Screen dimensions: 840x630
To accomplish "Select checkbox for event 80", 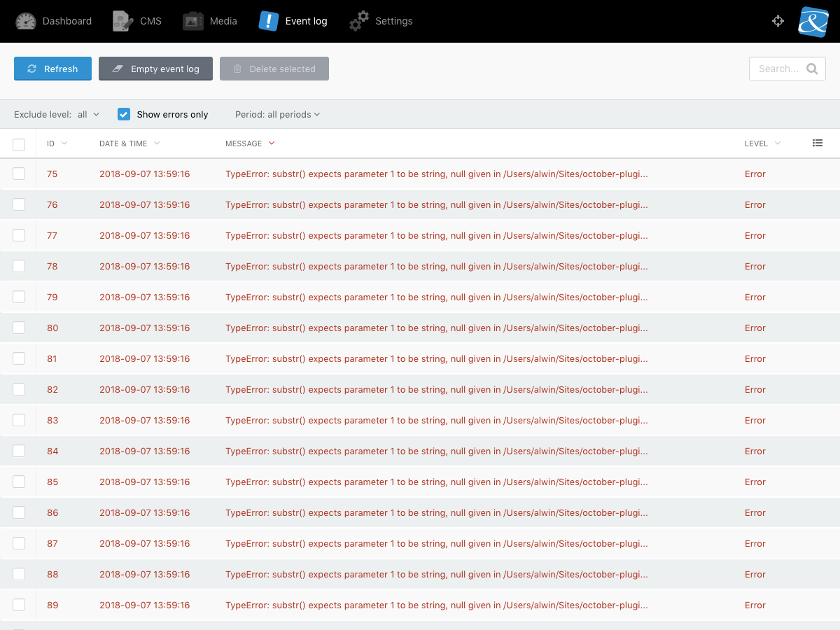I will [x=19, y=328].
